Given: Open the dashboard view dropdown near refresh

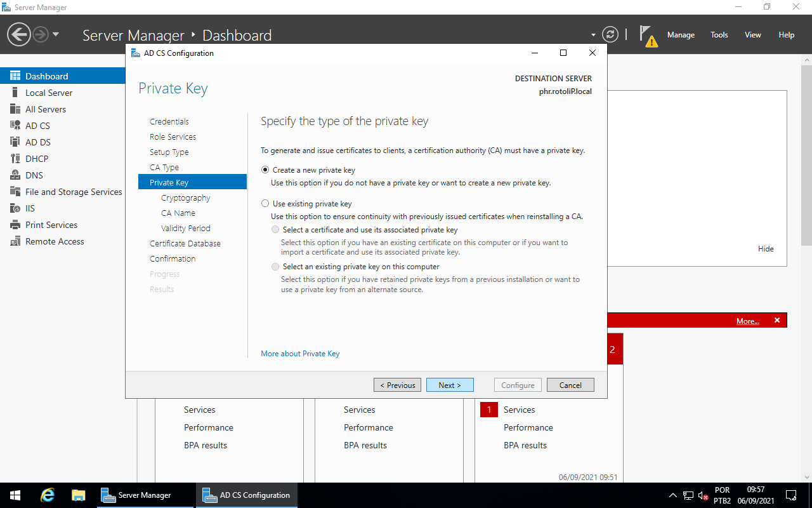Looking at the screenshot, I should (592, 35).
